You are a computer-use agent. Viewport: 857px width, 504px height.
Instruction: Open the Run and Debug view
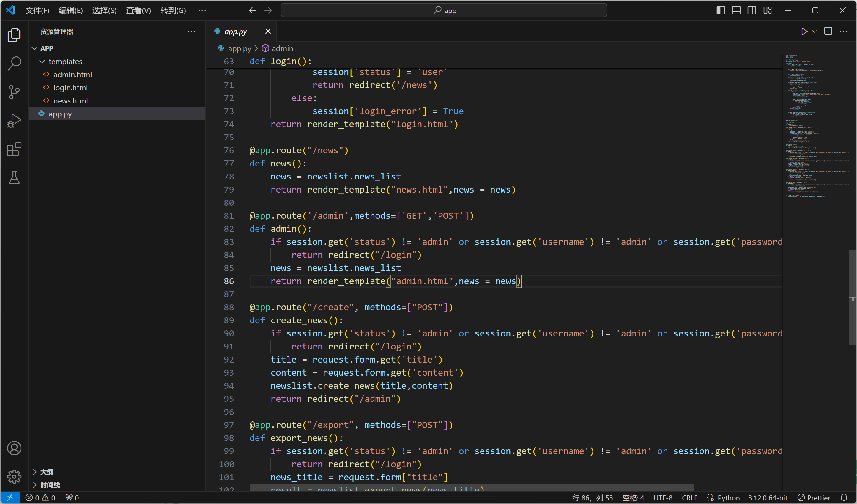click(x=14, y=120)
